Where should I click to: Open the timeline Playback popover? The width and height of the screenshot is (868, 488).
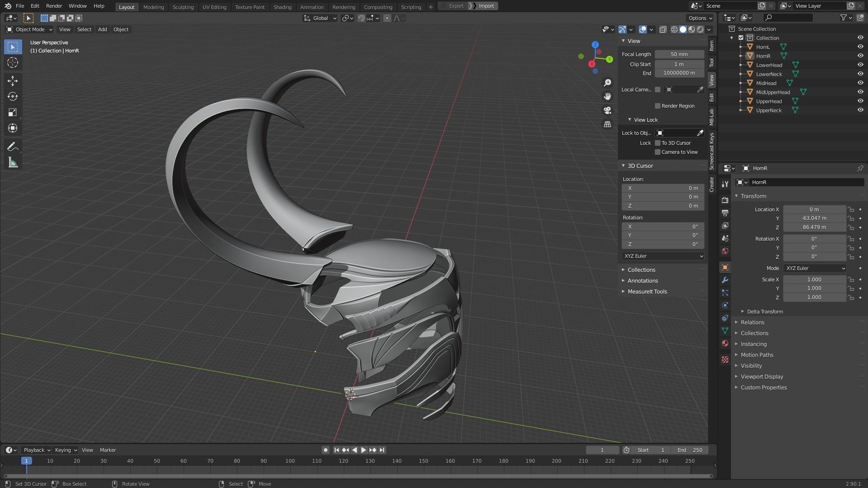pyautogui.click(x=37, y=450)
